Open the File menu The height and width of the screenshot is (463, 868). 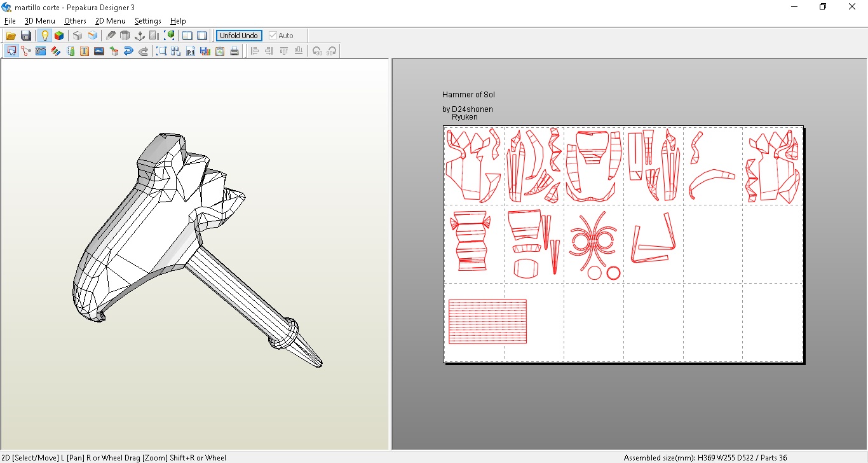coord(10,21)
